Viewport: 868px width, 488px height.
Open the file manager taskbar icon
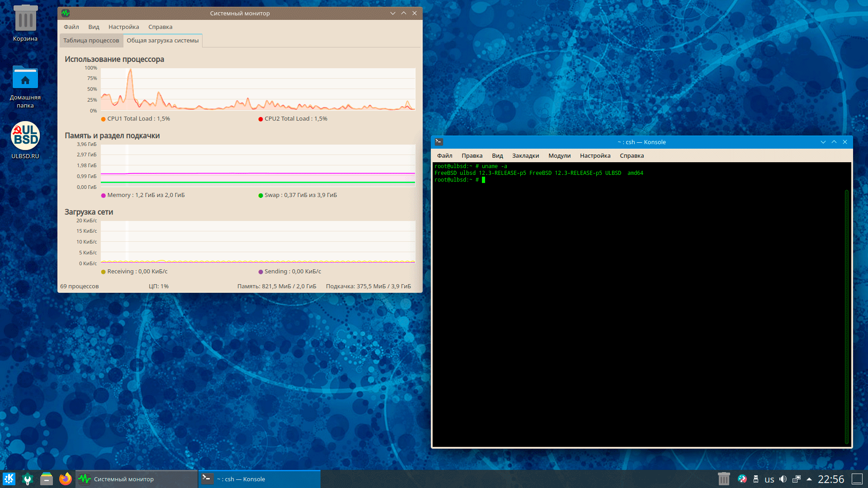tap(47, 479)
